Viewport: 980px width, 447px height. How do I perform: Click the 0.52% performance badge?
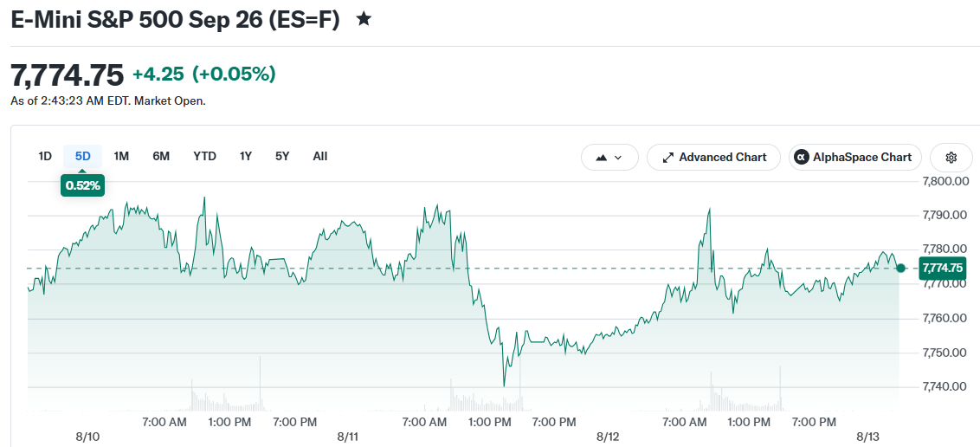click(x=82, y=185)
